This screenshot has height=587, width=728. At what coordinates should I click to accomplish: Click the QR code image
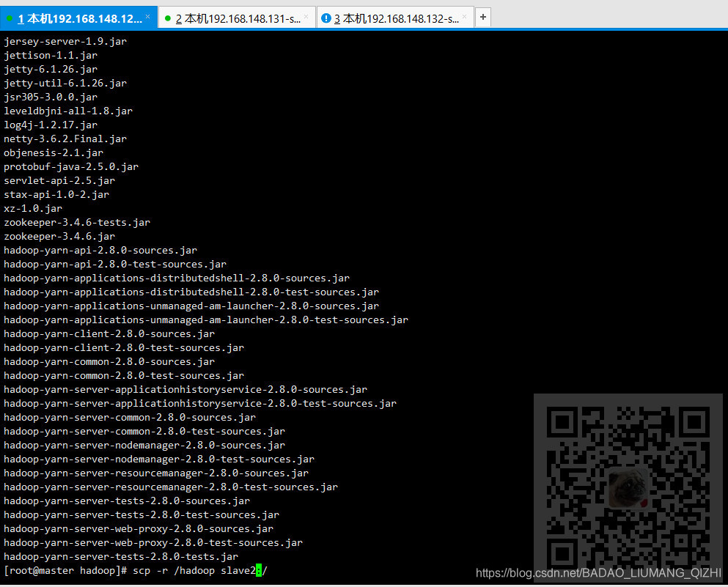[628, 486]
